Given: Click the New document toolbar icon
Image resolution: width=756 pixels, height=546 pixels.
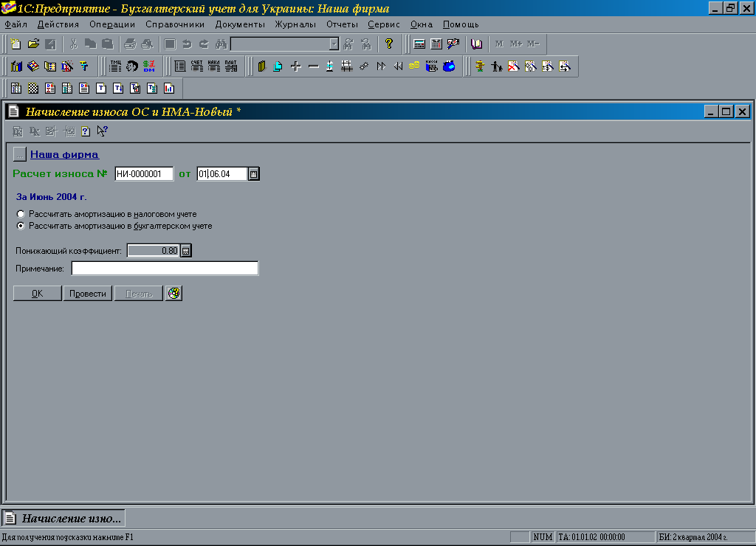Looking at the screenshot, I should (16, 44).
